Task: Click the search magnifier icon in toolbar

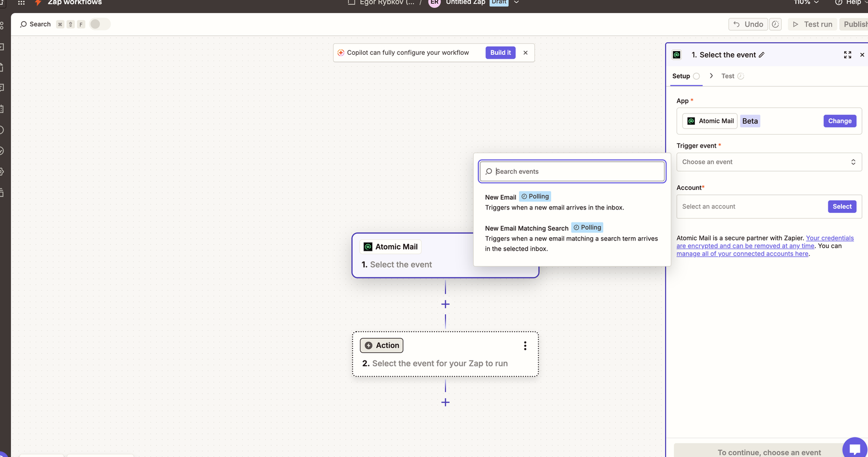Action: click(x=23, y=24)
